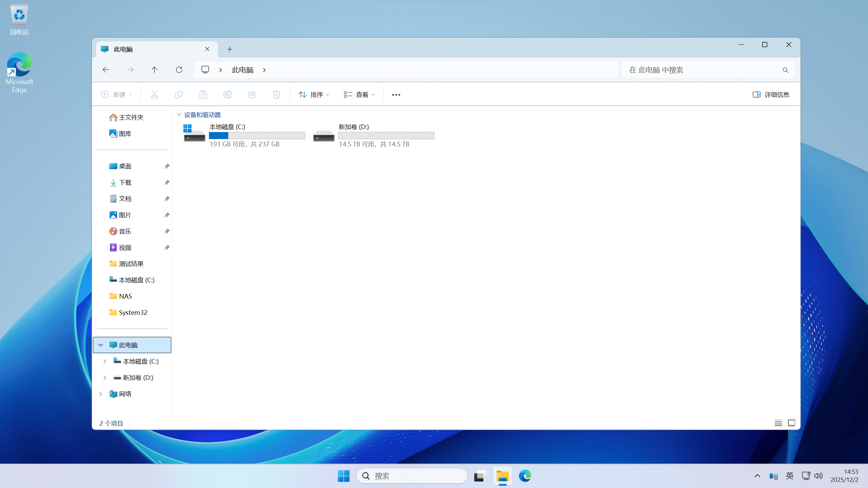The image size is (868, 488).
Task: Click the C: drive capacity bar
Action: [x=257, y=135]
